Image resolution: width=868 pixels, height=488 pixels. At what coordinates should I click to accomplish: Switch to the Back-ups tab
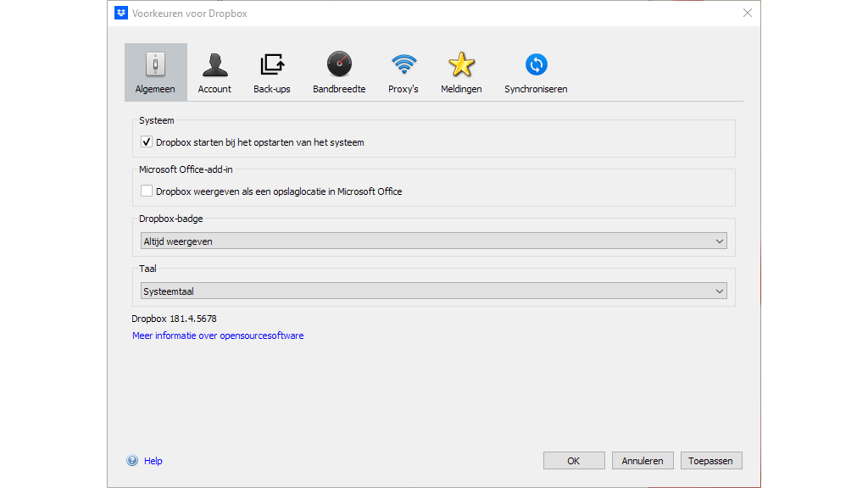(272, 72)
